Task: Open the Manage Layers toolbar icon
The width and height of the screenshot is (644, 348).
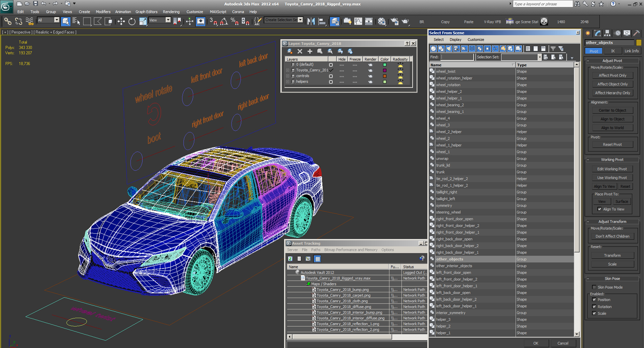Action: (335, 21)
